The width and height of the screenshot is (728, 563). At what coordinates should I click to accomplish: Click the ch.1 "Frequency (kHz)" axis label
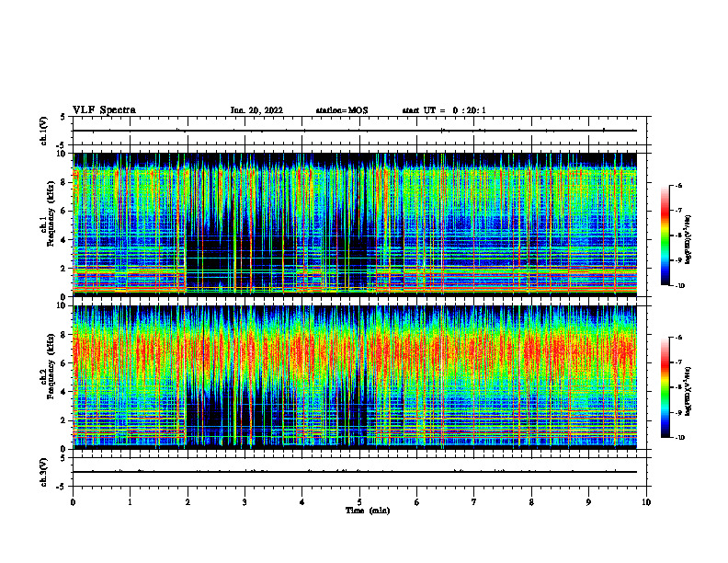(x=52, y=214)
